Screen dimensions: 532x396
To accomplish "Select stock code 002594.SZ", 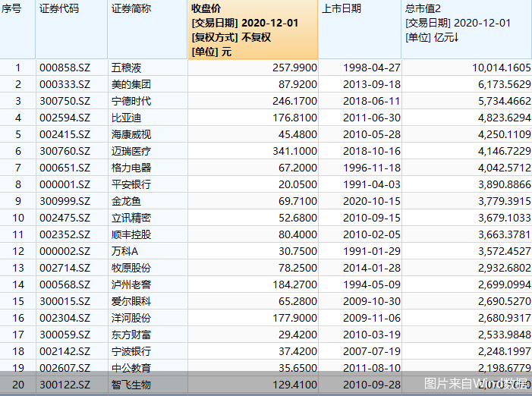I will coord(65,118).
